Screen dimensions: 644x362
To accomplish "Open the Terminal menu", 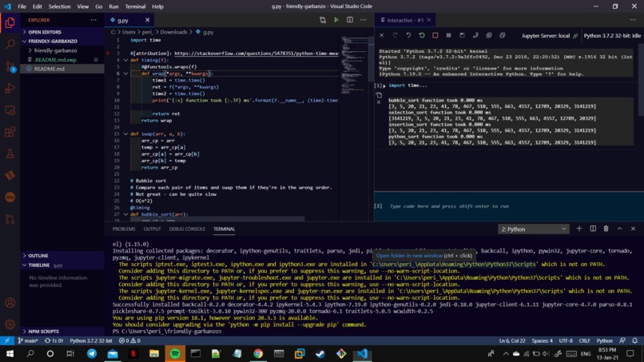I will pos(135,6).
